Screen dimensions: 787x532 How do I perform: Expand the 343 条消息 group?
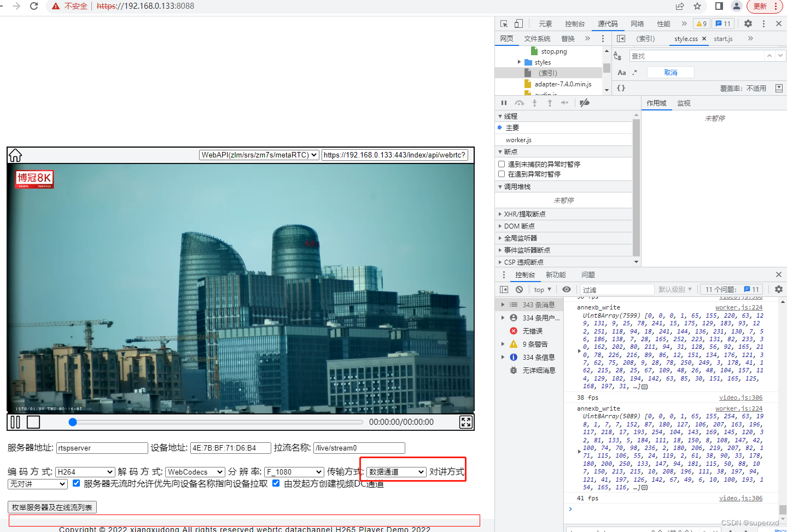coord(503,305)
